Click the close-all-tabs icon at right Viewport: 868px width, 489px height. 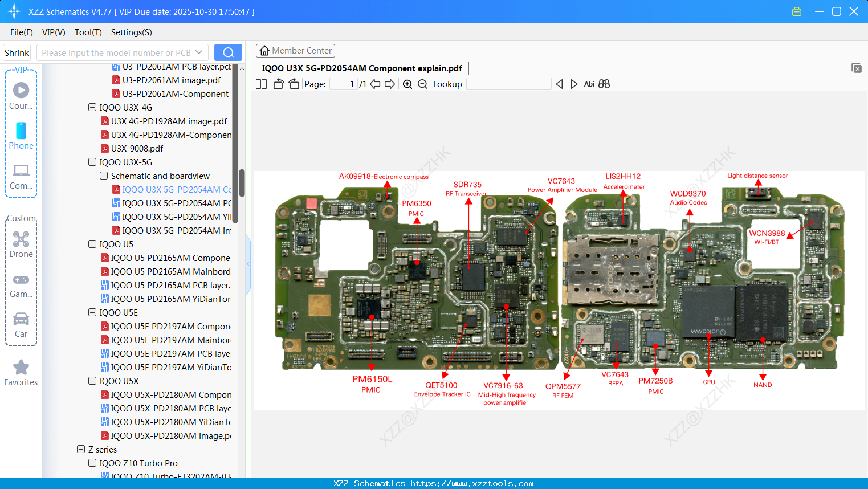(857, 68)
